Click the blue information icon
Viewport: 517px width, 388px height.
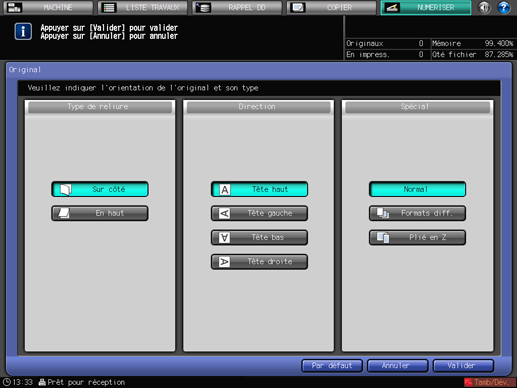point(23,32)
